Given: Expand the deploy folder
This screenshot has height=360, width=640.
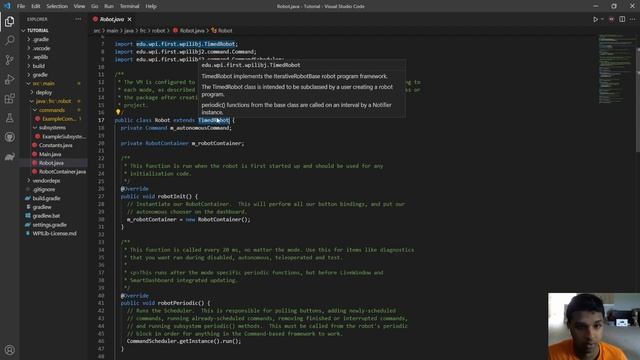Looking at the screenshot, I should pos(53,92).
